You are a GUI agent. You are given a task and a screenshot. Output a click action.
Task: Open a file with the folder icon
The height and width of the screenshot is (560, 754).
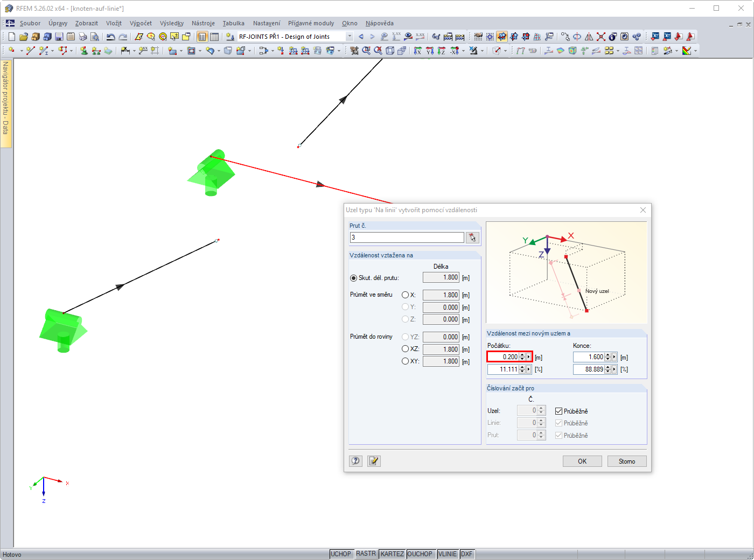23,37
